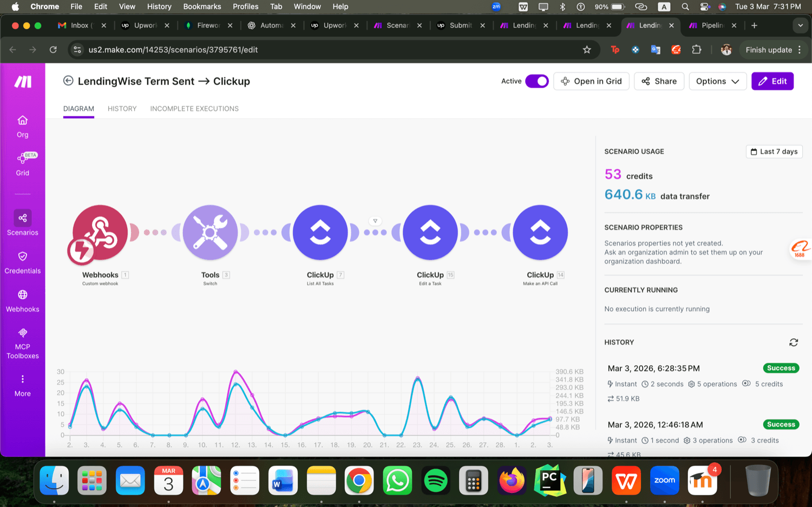Open Credentials in the sidebar
This screenshot has width=812, height=507.
pos(22,262)
